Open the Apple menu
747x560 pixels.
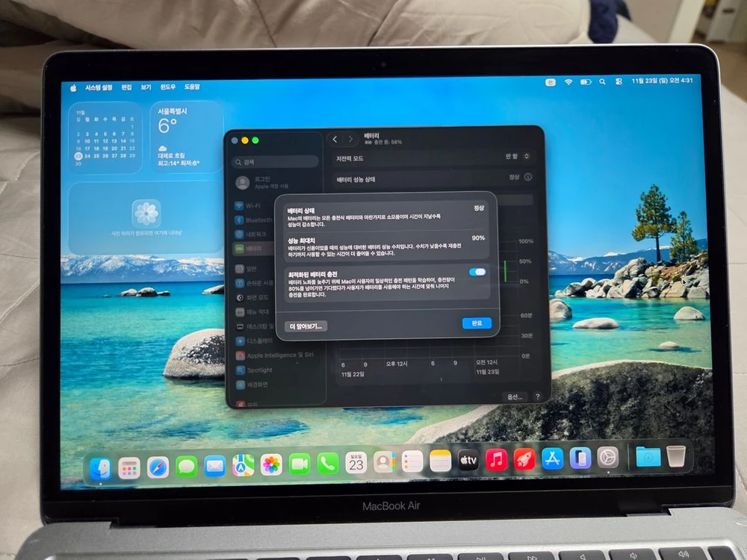(73, 88)
